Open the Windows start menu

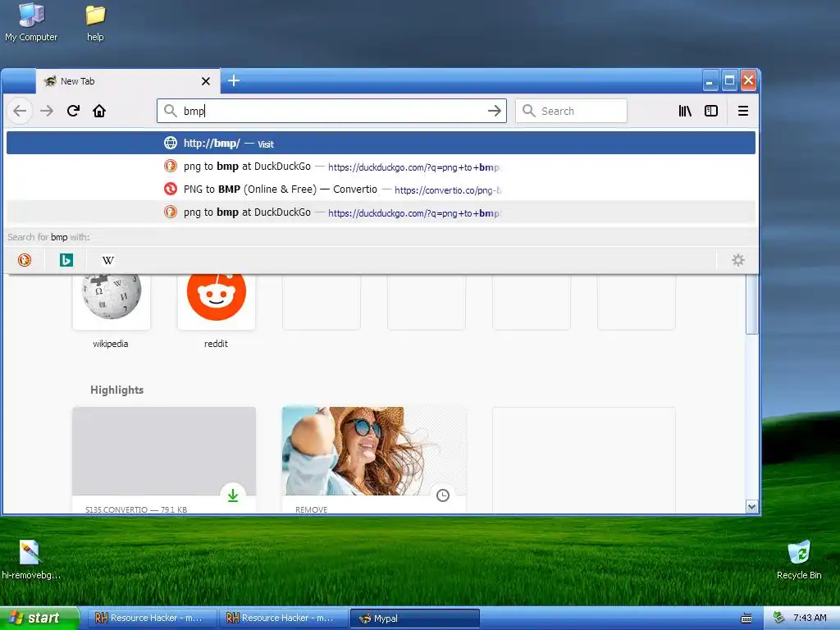point(39,619)
